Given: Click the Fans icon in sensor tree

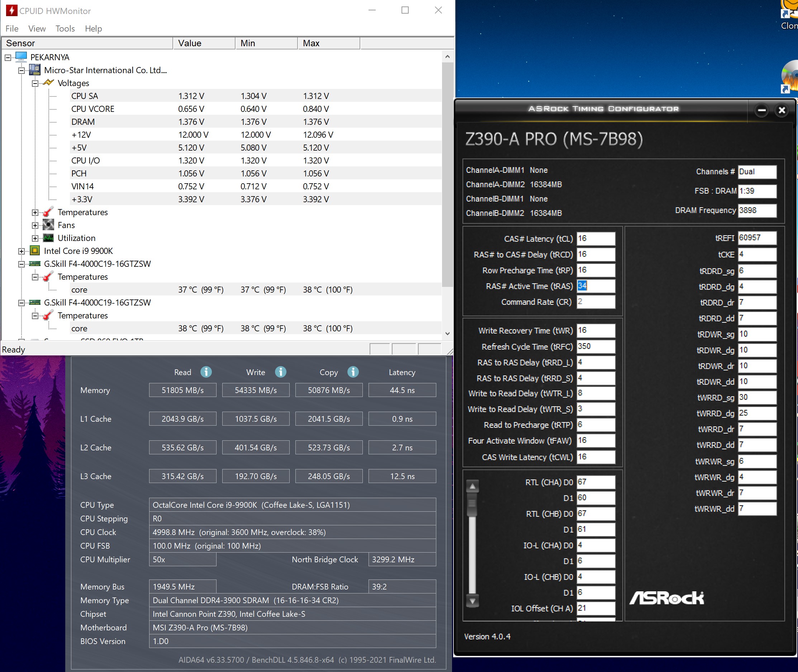Looking at the screenshot, I should coord(48,225).
